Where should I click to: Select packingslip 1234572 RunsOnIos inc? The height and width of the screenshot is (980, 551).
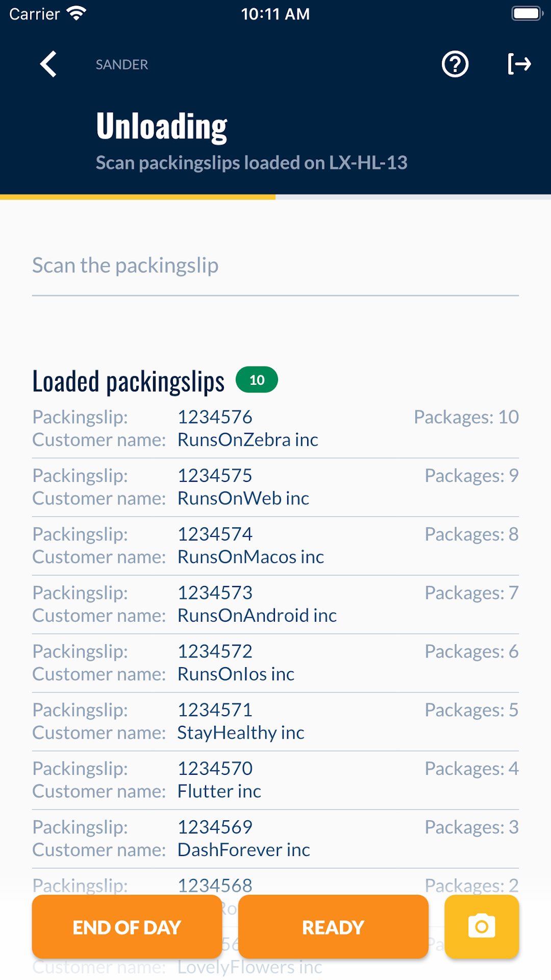click(275, 663)
